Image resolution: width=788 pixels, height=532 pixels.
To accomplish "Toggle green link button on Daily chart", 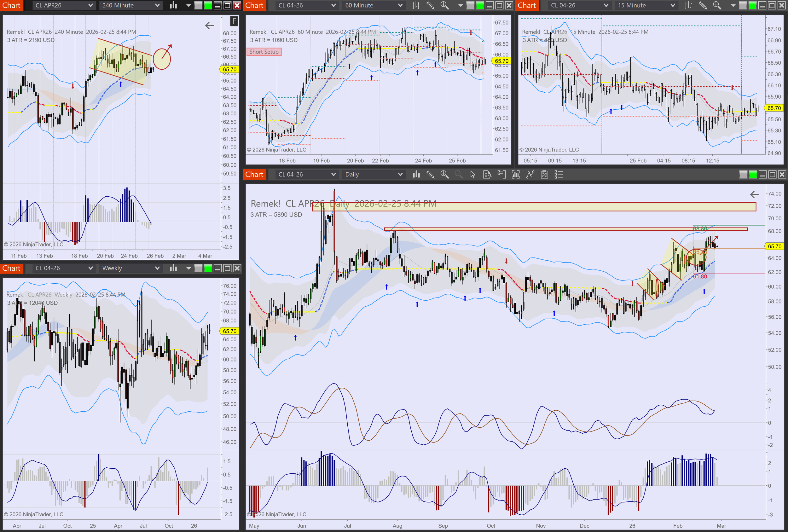I will pyautogui.click(x=753, y=175).
